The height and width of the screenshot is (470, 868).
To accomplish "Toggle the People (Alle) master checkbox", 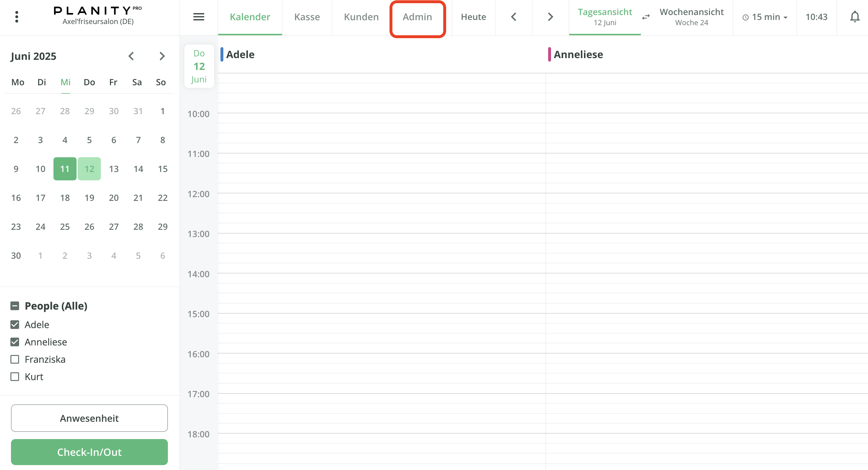I will 14,306.
